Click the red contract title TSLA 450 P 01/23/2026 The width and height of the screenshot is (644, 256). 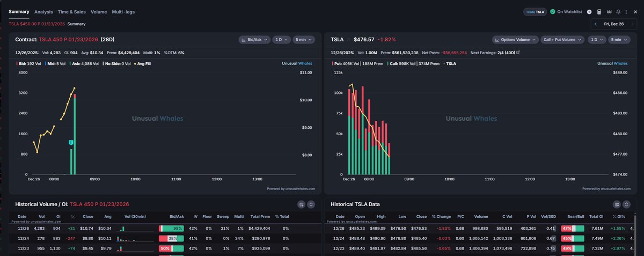click(x=69, y=40)
